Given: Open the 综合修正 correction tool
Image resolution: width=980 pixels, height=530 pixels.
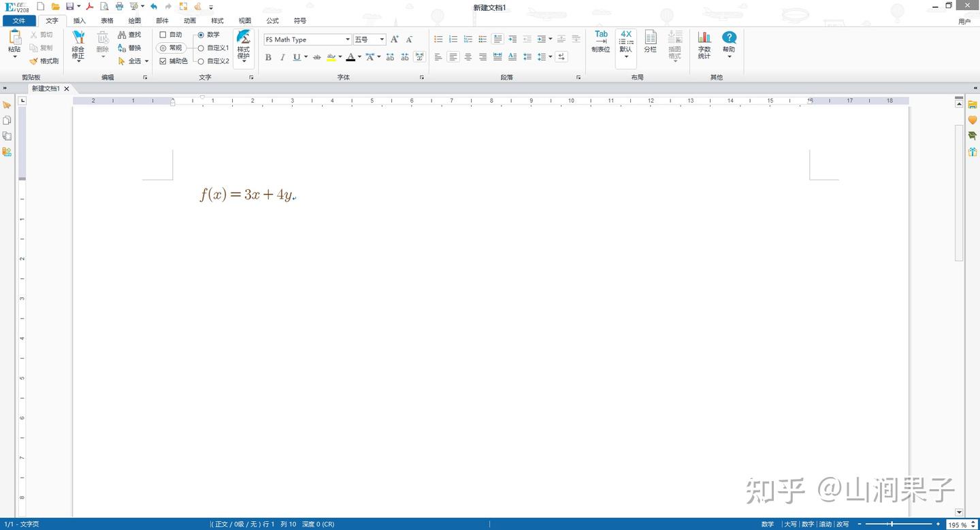Looking at the screenshot, I should (x=78, y=45).
